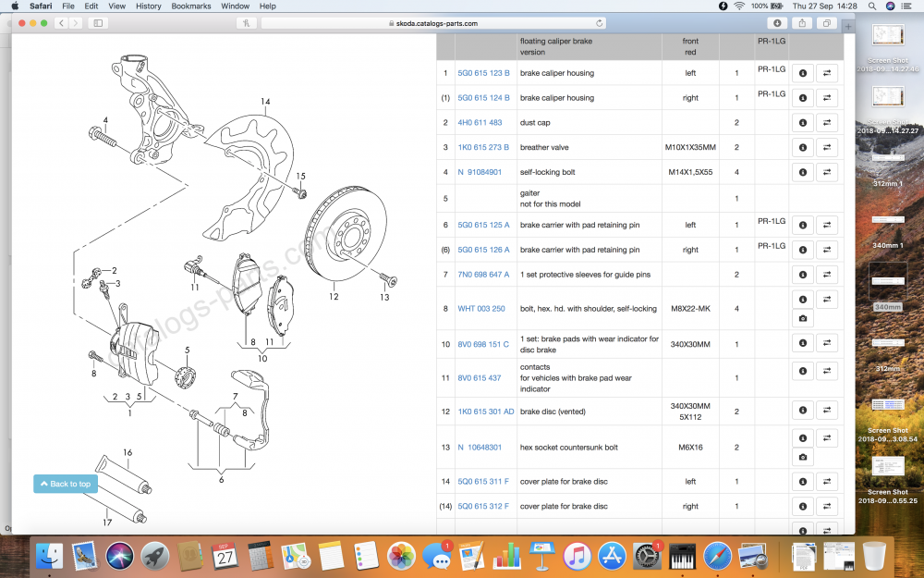Open System Preferences in Dock

647,556
